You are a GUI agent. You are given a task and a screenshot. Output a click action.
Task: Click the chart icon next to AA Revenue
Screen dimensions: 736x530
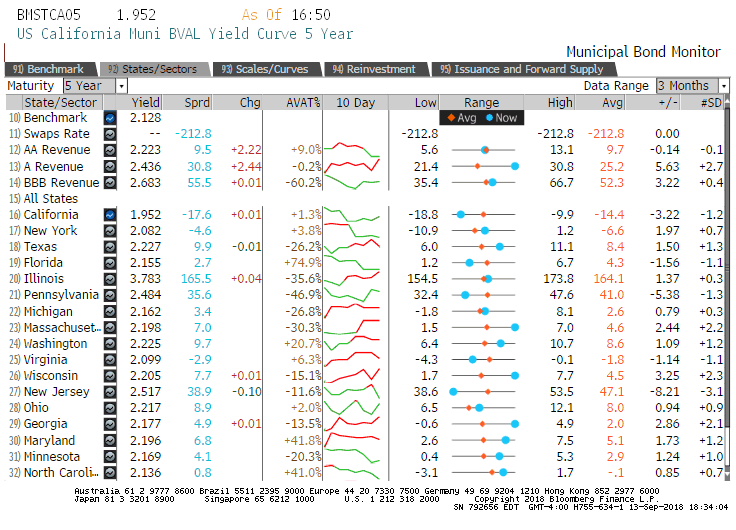(x=110, y=150)
